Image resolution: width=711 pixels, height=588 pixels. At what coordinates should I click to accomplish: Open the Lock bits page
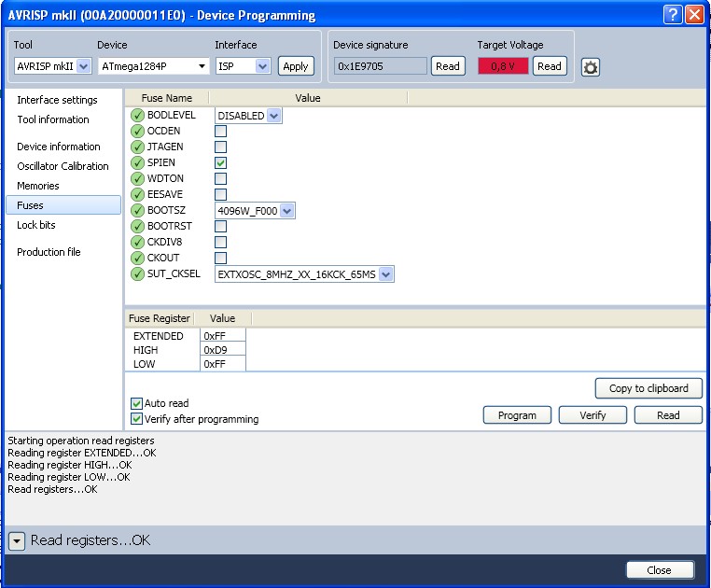35,225
